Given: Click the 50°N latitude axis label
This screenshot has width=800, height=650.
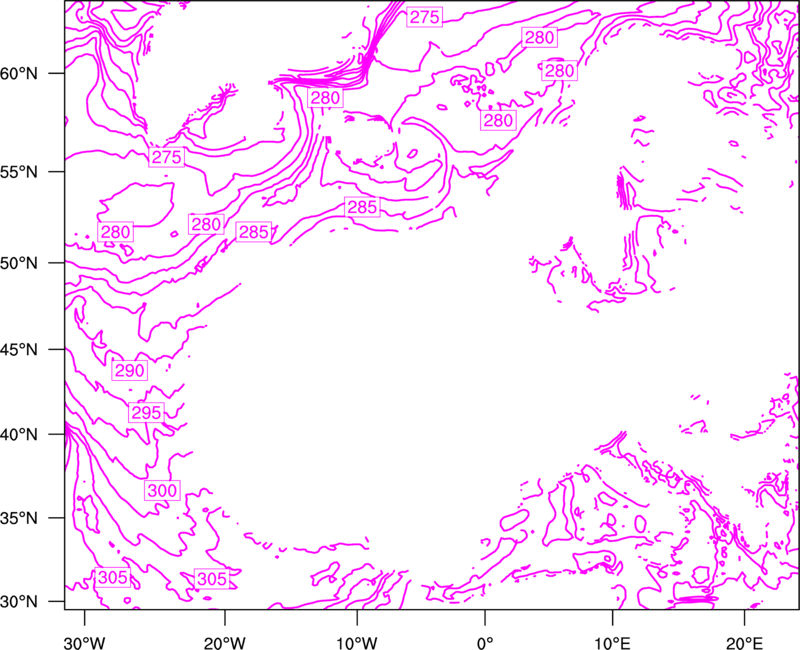Looking at the screenshot, I should pyautogui.click(x=19, y=263).
